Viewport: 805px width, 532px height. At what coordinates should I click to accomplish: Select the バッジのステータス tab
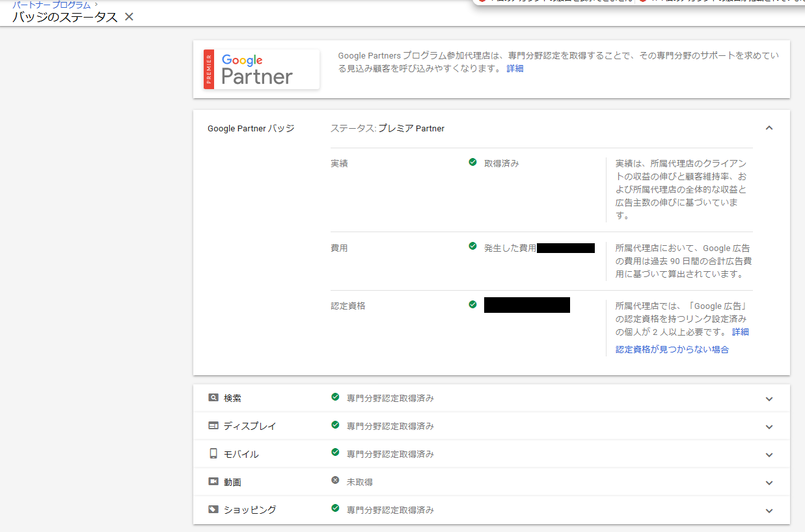[x=65, y=17]
